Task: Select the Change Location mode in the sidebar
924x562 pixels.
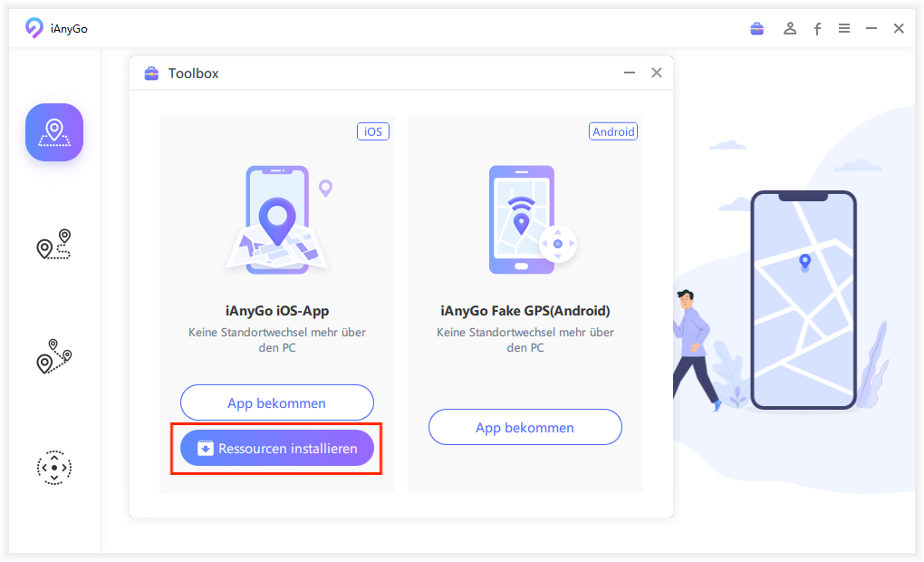Action: [x=54, y=132]
